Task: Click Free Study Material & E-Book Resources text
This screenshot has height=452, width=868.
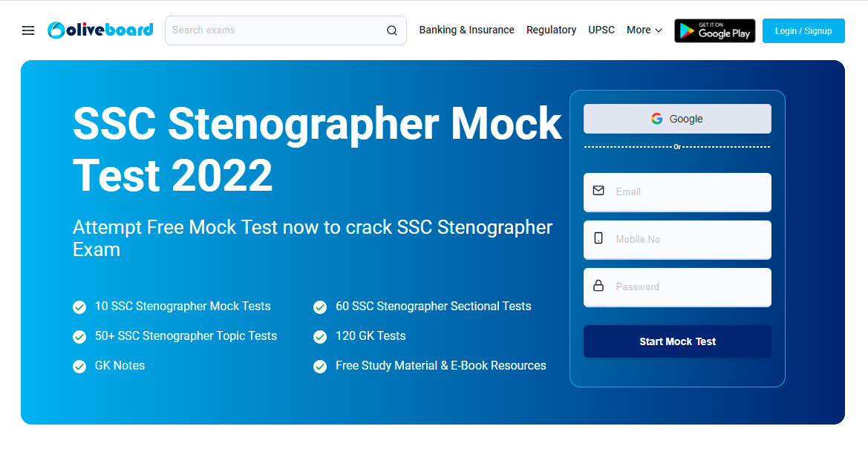Action: pyautogui.click(x=441, y=366)
